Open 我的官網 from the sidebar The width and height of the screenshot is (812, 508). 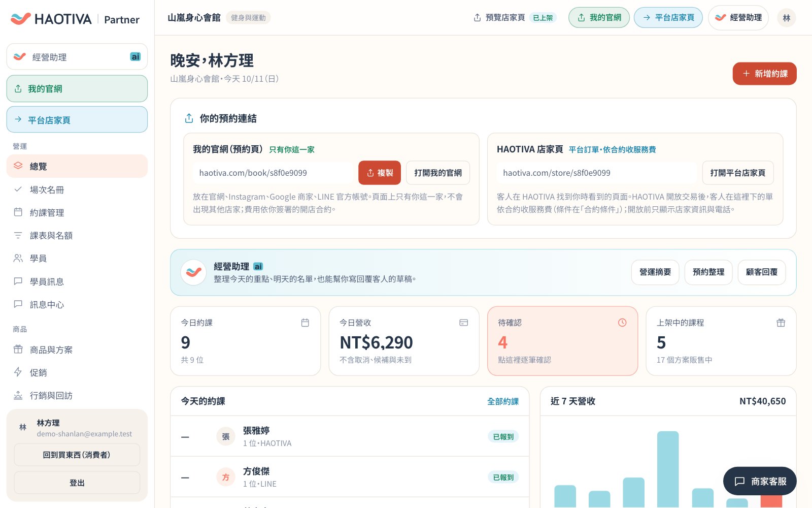pyautogui.click(x=77, y=89)
